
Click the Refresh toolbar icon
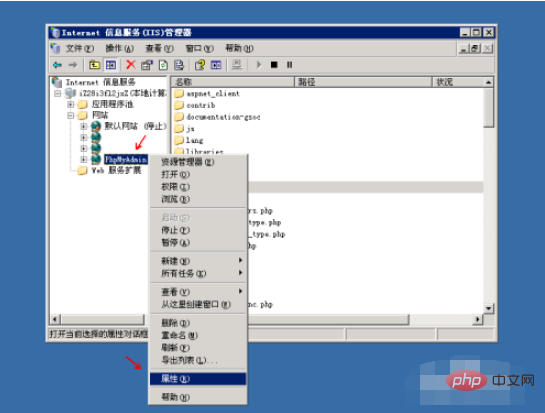point(163,65)
